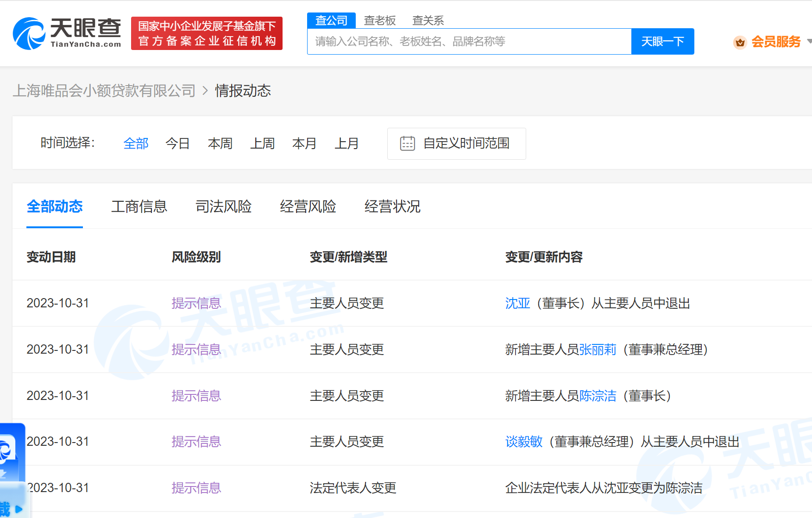Click 法定代表人变更 type cell

353,488
